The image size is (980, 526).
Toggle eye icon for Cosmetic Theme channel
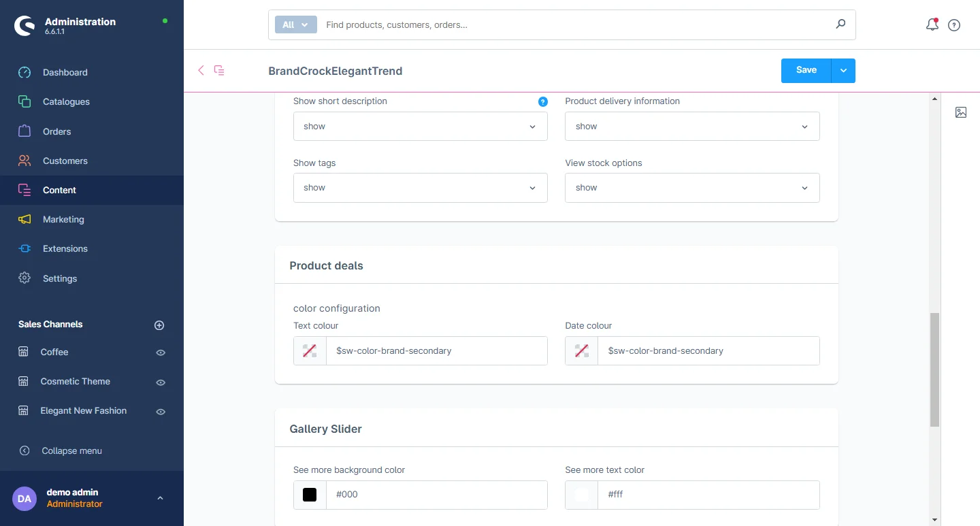click(x=161, y=382)
